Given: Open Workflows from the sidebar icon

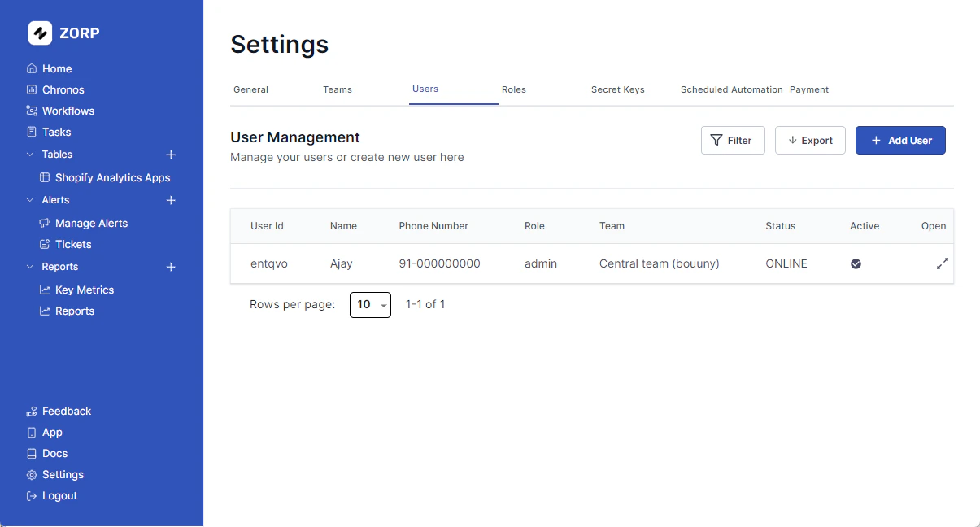Looking at the screenshot, I should click(32, 111).
